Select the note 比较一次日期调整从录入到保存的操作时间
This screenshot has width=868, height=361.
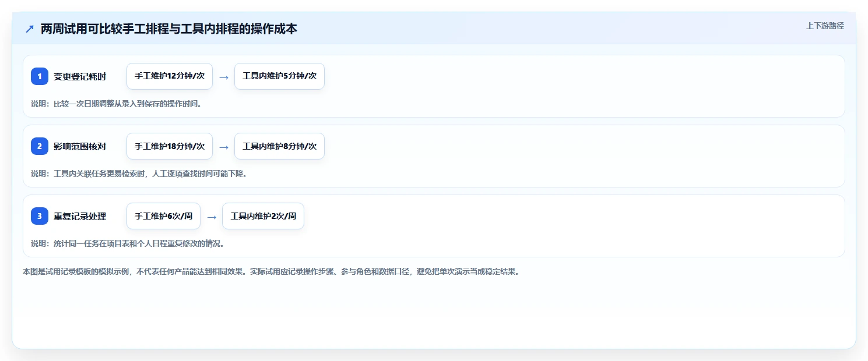pyautogui.click(x=116, y=104)
